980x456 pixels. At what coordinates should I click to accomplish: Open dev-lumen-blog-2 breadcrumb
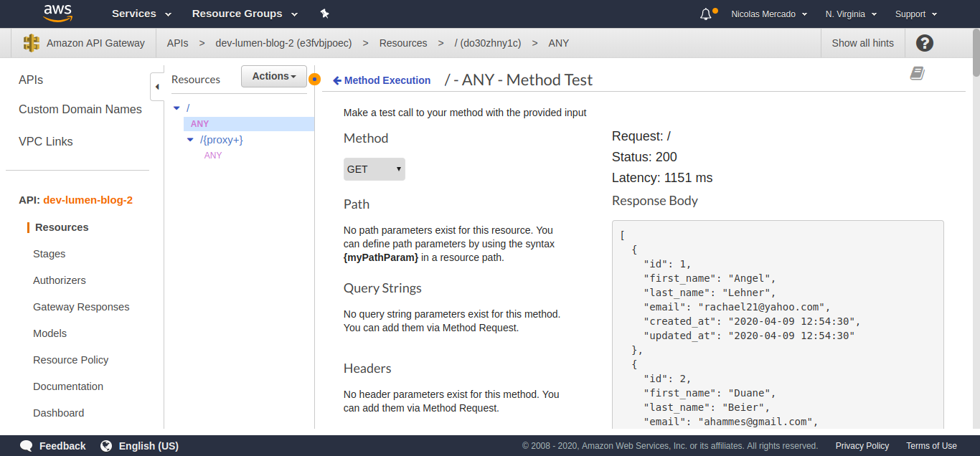283,43
